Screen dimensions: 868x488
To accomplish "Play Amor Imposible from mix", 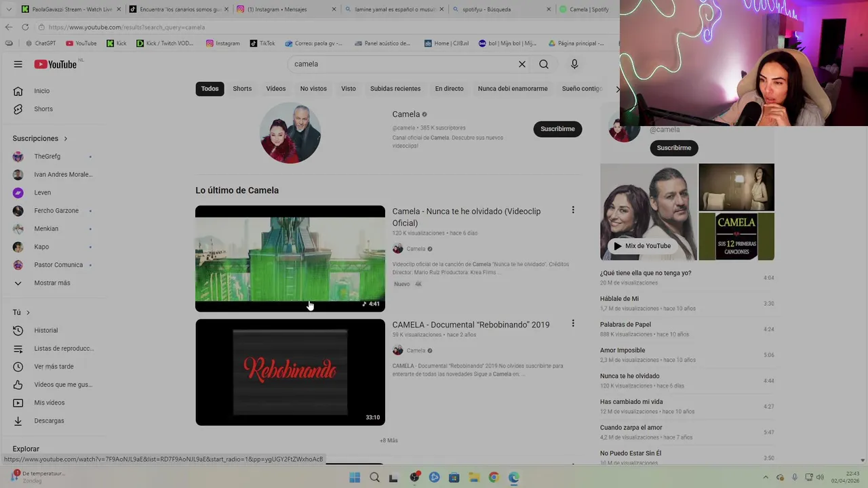I will point(687,355).
